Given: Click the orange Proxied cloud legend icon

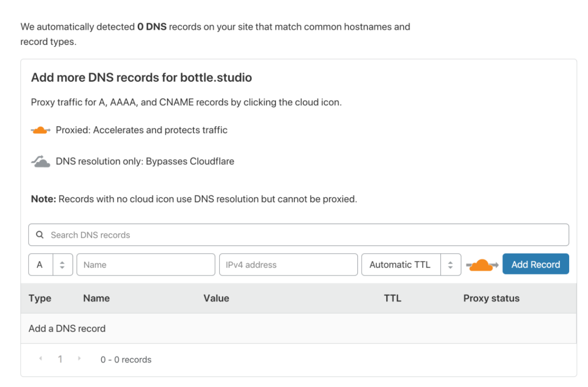Looking at the screenshot, I should (40, 130).
